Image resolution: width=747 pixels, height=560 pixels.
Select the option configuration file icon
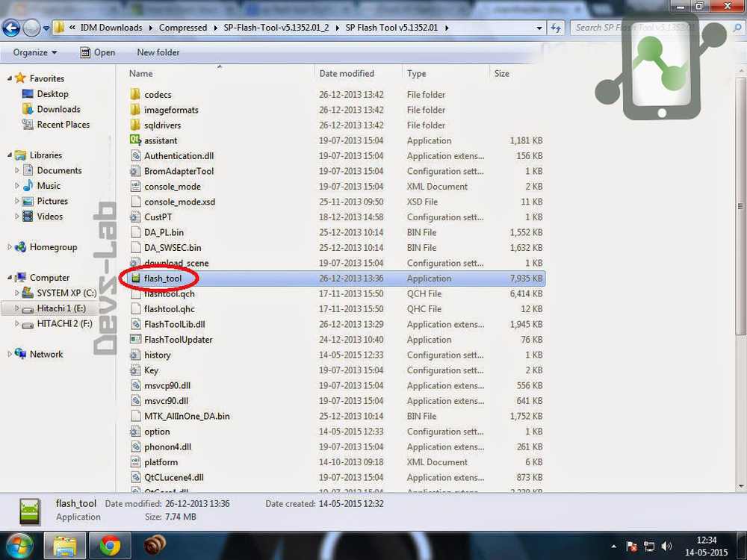tap(136, 432)
